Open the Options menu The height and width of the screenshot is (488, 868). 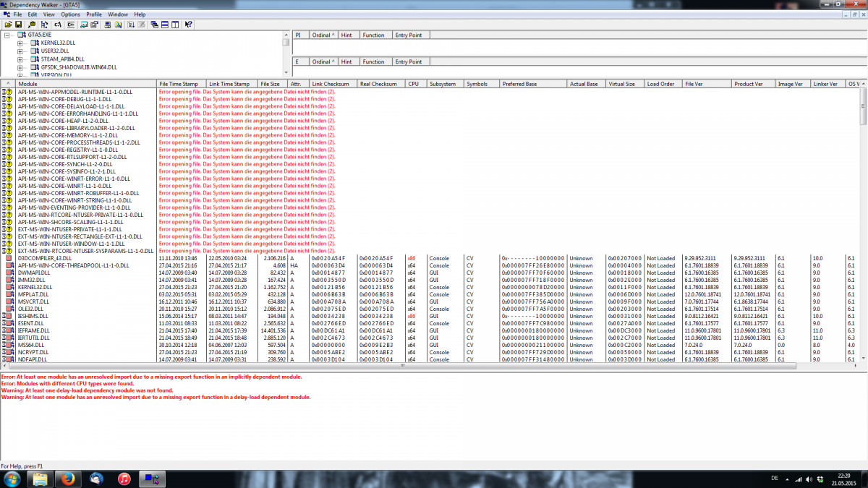pos(70,14)
